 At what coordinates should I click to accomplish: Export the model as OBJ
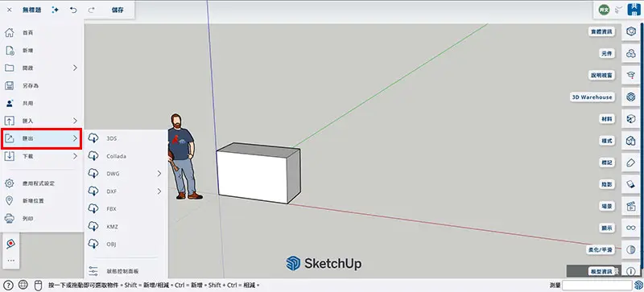[x=126, y=244]
